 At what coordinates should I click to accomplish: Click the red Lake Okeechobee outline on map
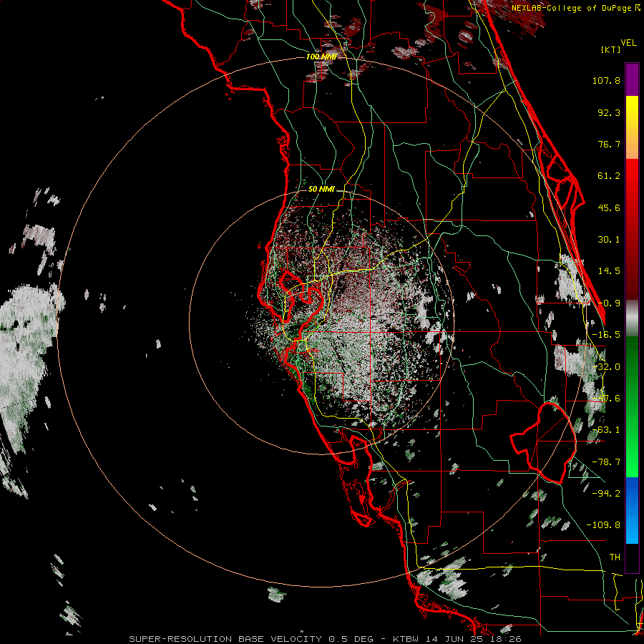click(543, 443)
